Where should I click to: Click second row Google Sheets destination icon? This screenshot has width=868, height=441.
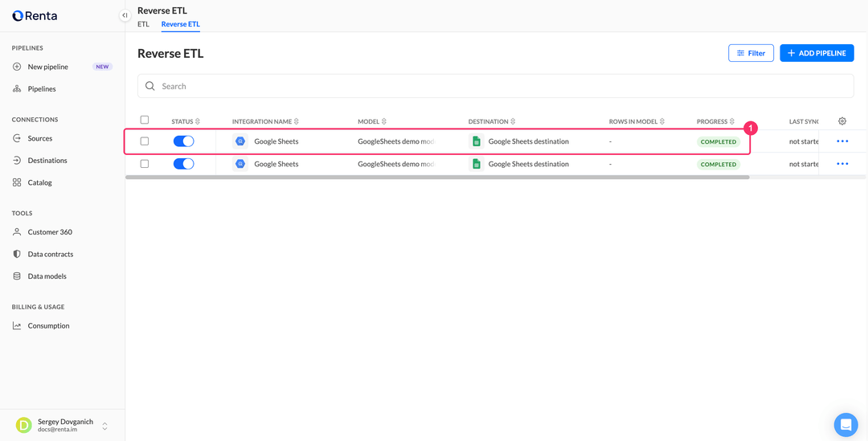click(476, 164)
